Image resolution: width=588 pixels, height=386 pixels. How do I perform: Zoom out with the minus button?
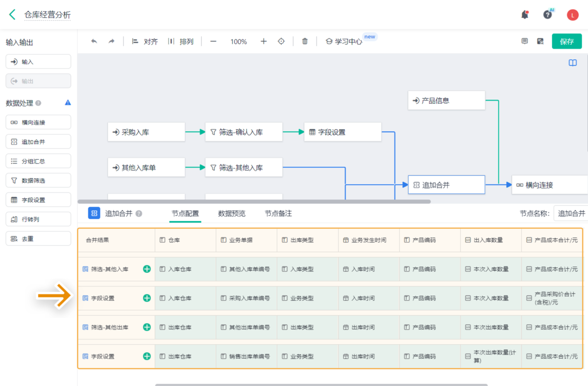click(x=213, y=42)
